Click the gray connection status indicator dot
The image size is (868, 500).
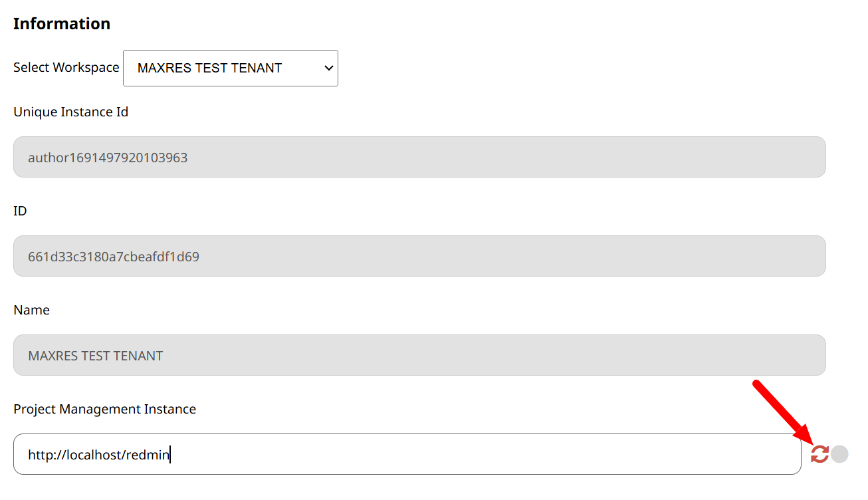pos(839,453)
